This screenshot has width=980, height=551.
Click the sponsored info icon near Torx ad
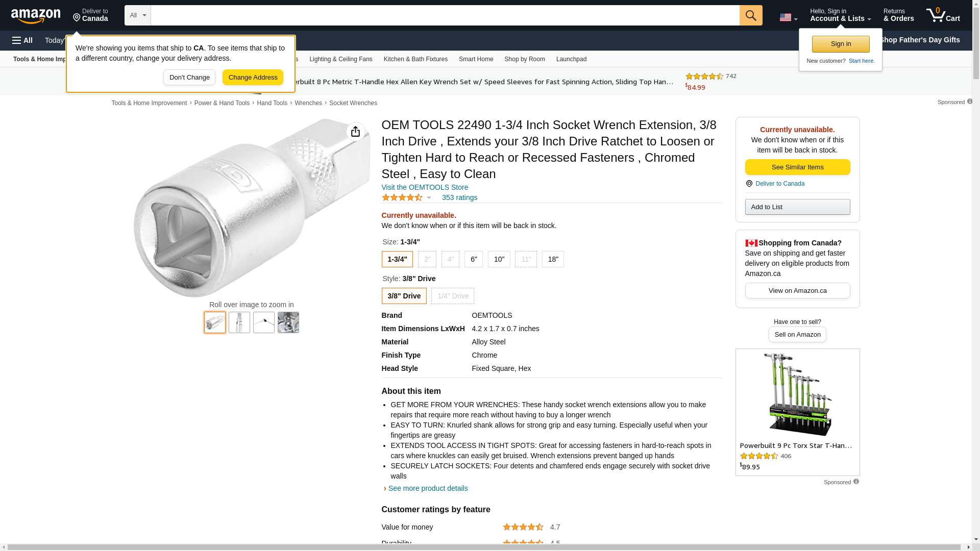[856, 482]
